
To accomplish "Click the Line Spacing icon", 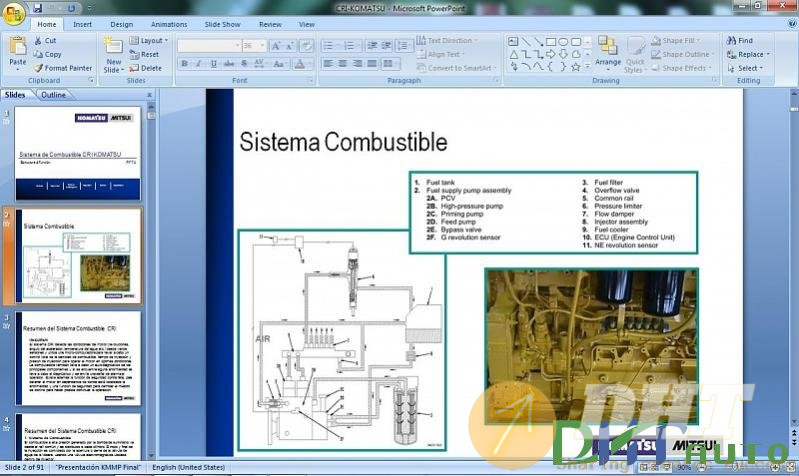I will pos(403,46).
